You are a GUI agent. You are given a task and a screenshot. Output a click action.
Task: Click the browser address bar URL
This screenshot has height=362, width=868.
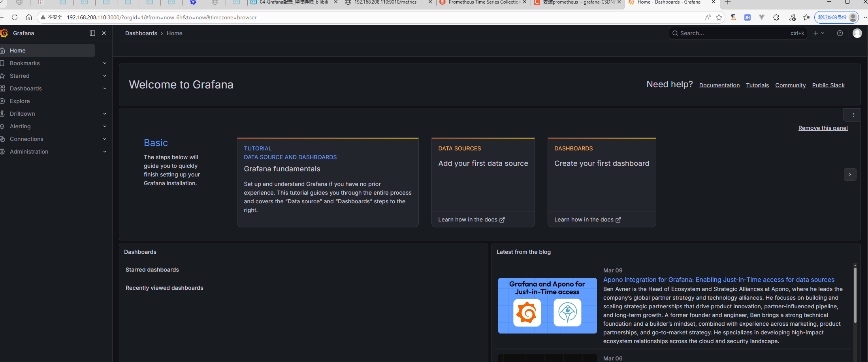(162, 17)
